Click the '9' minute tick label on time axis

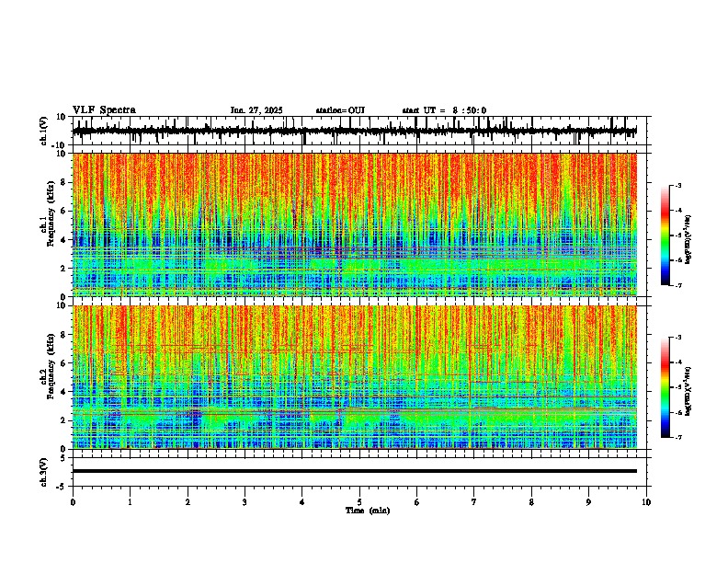coord(588,502)
